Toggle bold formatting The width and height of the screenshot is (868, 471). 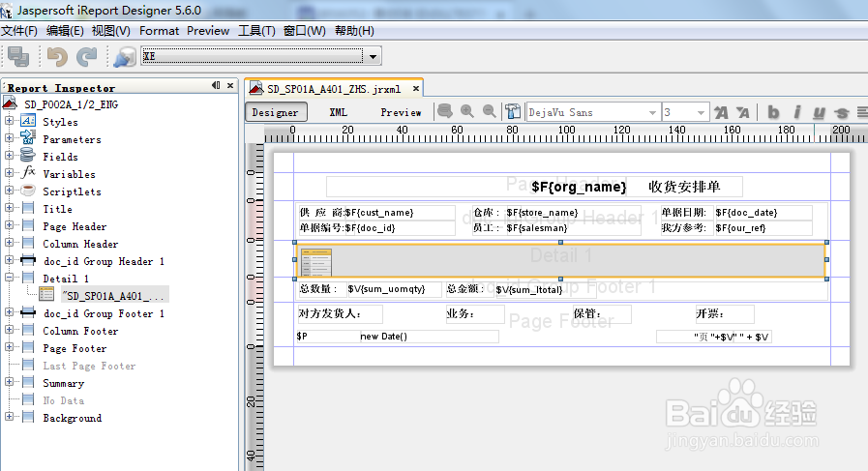click(x=773, y=112)
